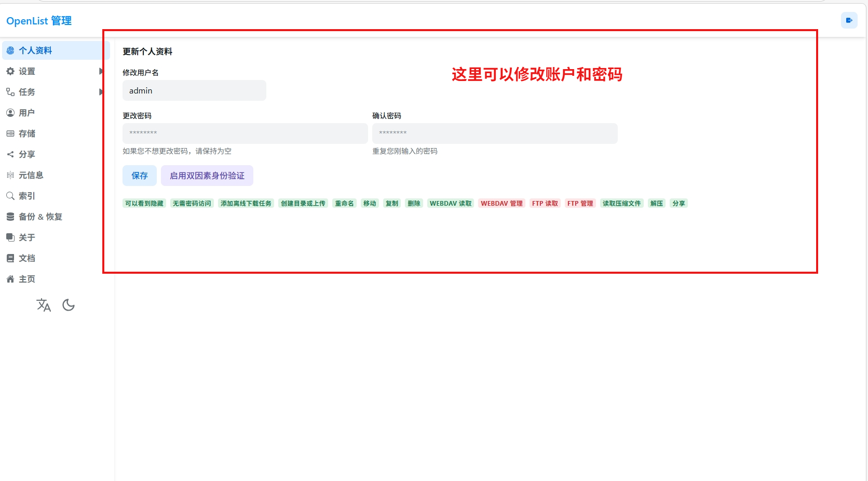868x481 pixels.
Task: Click the 重命名 permission tag
Action: 344,203
